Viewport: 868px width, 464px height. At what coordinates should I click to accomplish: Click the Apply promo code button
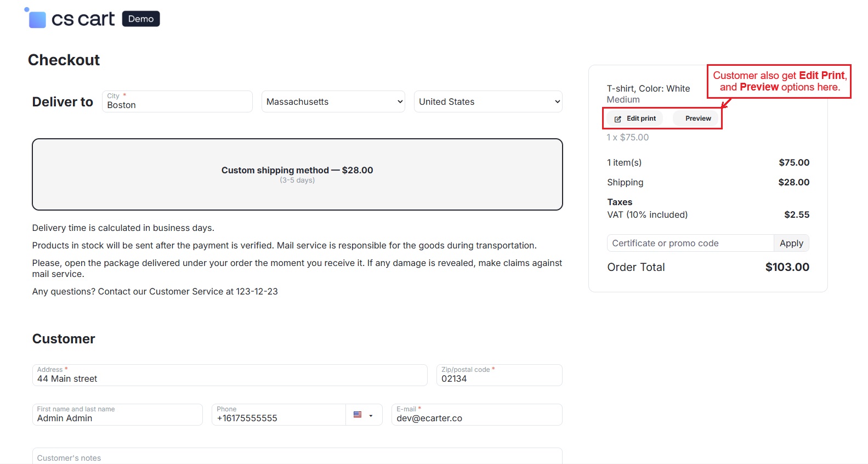point(791,244)
